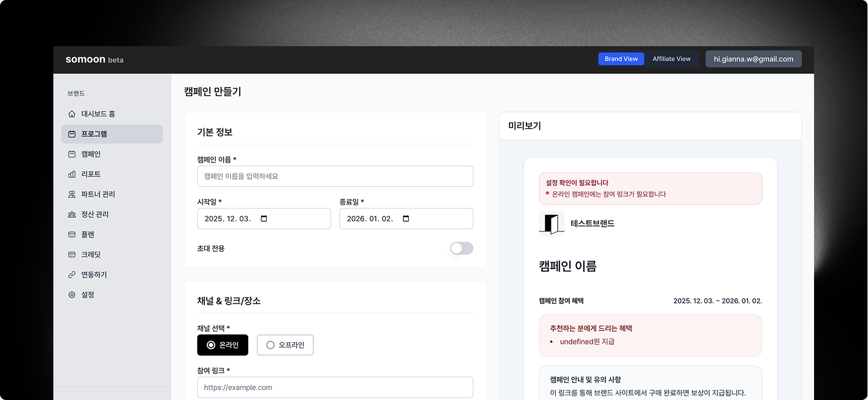
Task: Open the 시작일 calendar date picker
Action: [x=264, y=219]
